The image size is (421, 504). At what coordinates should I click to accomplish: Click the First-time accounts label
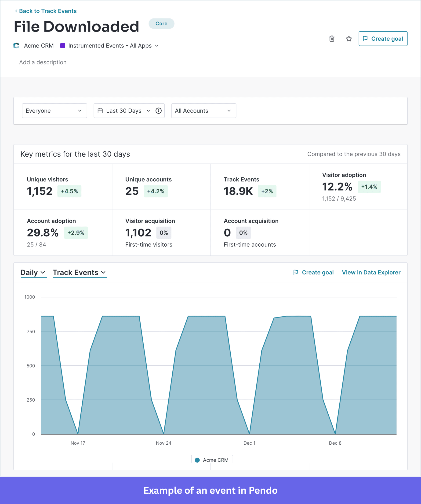[250, 245]
